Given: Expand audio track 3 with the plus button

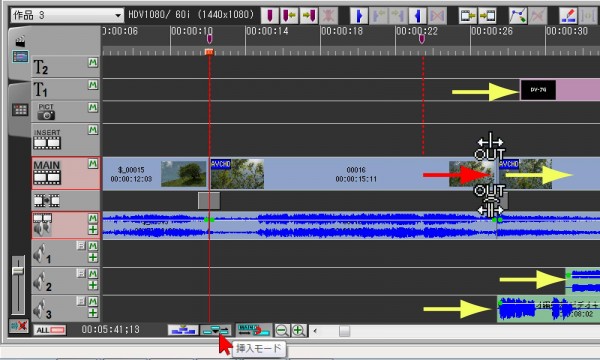Looking at the screenshot, I should [93, 313].
